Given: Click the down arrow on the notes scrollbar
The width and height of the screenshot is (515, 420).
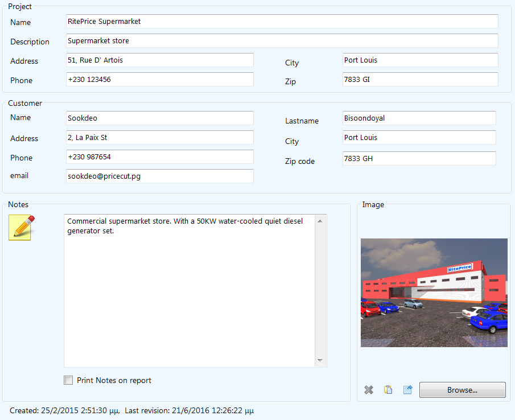Looking at the screenshot, I should coord(320,361).
